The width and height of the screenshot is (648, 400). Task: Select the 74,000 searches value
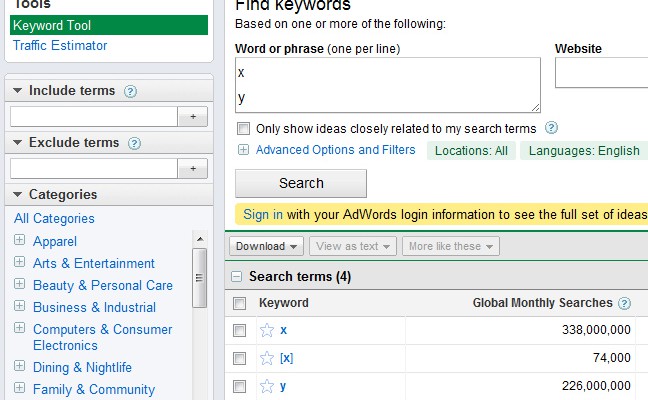(x=612, y=357)
